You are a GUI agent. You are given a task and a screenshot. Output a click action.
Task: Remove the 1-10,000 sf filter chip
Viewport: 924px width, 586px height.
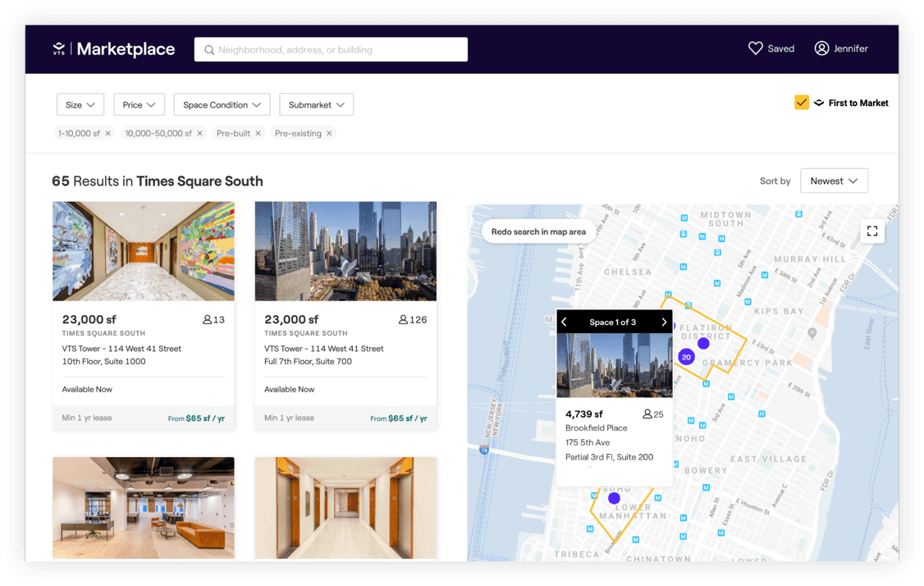[107, 133]
